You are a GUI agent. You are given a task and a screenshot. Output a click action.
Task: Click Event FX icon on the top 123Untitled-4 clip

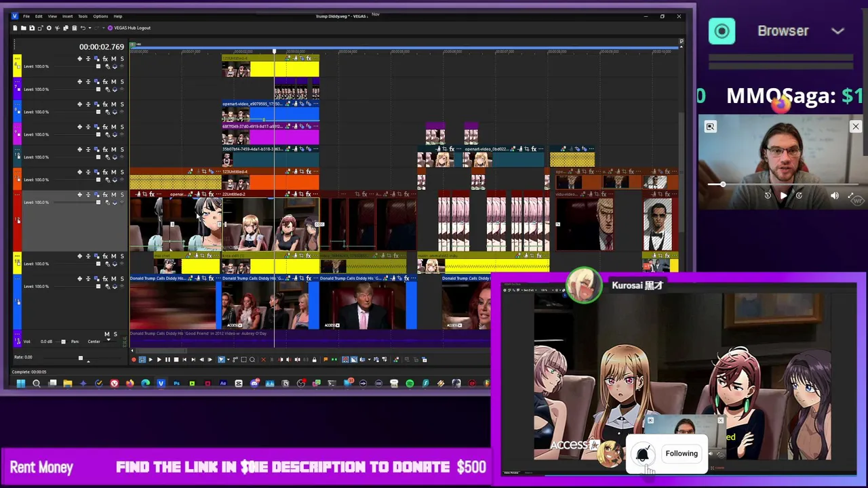[309, 58]
